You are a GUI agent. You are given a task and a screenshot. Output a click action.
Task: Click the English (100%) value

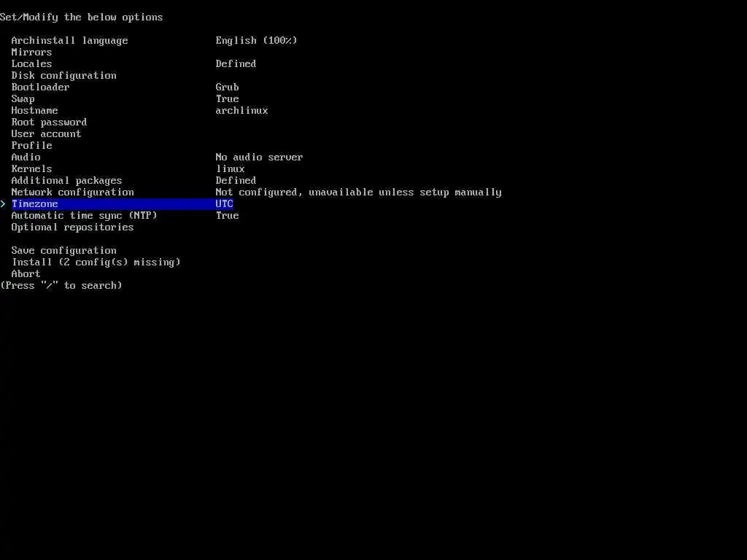click(x=256, y=41)
